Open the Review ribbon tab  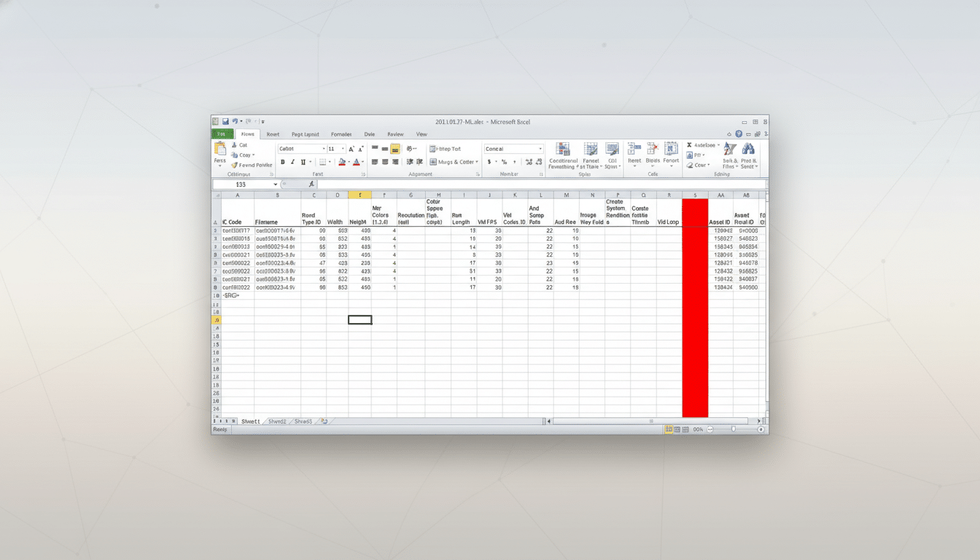pos(395,134)
